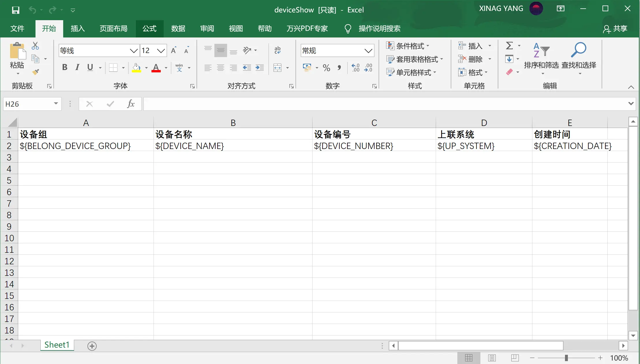Viewport: 640px width, 364px height.
Task: Expand the number format dropdown 常规
Action: click(368, 51)
